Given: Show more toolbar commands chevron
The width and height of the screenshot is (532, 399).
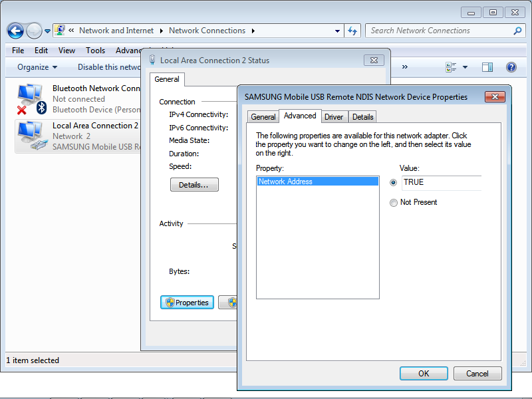Looking at the screenshot, I should [405, 67].
